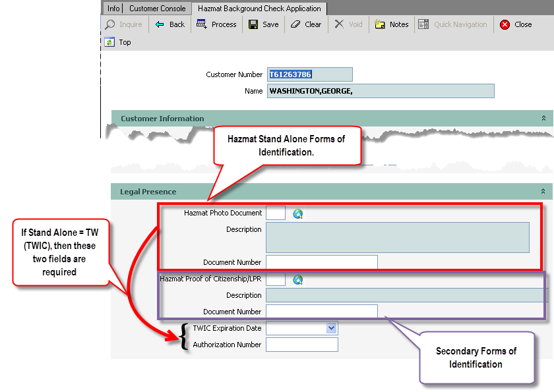
Task: Click the Process toolbar button
Action: [x=216, y=24]
